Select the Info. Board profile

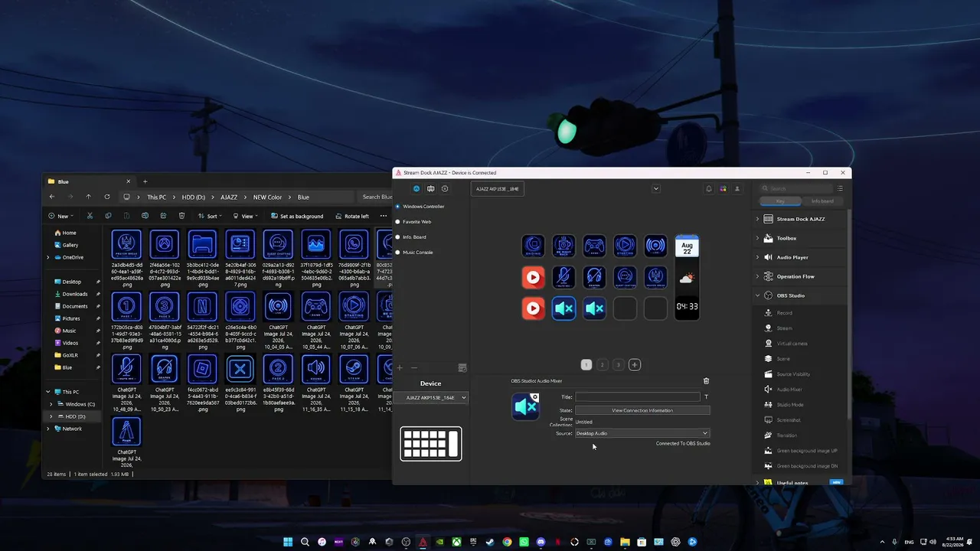point(414,237)
